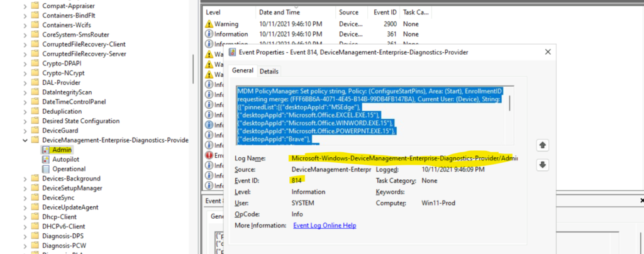Collapse DeviceManagement-Enterprise-Diagnostics-Provider node

25,140
